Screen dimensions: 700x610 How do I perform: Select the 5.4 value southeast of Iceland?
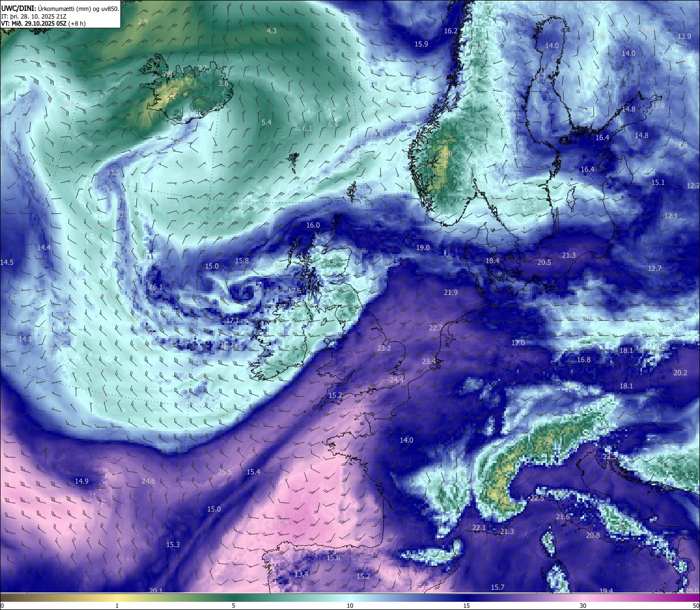click(266, 122)
